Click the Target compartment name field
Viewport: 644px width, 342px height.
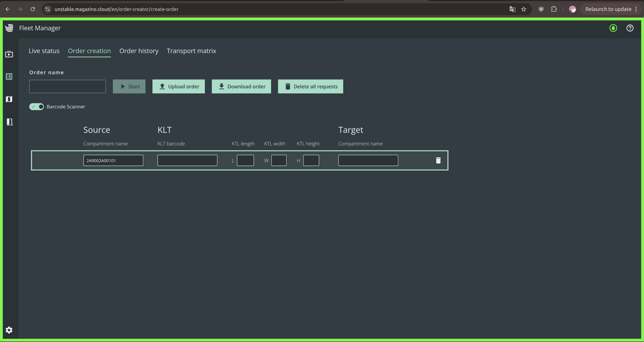click(368, 160)
